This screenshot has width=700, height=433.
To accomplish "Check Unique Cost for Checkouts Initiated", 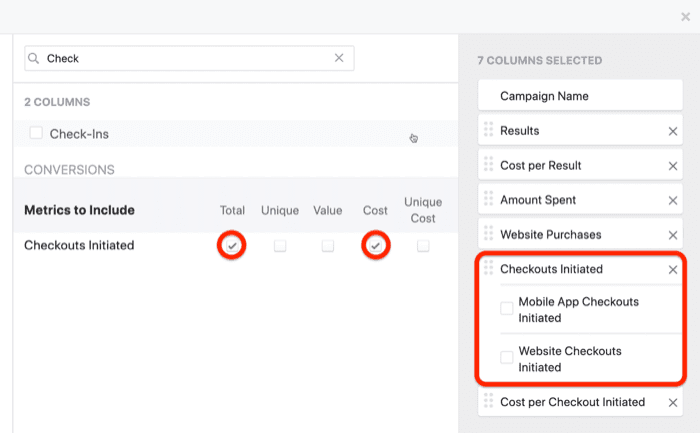I will click(x=423, y=246).
